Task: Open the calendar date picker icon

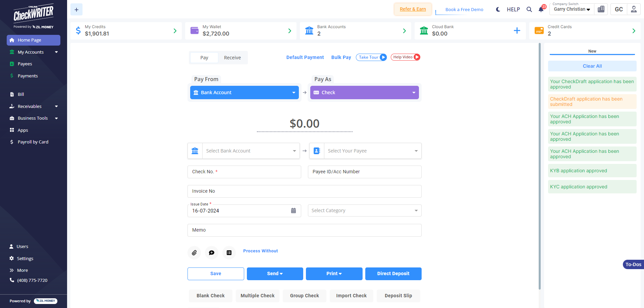Action: [x=293, y=211]
